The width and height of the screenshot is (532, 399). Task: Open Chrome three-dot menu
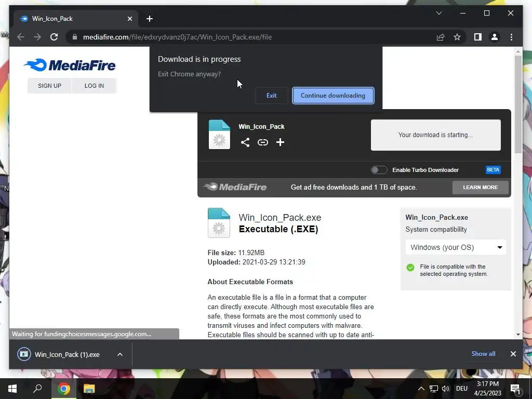pyautogui.click(x=511, y=37)
